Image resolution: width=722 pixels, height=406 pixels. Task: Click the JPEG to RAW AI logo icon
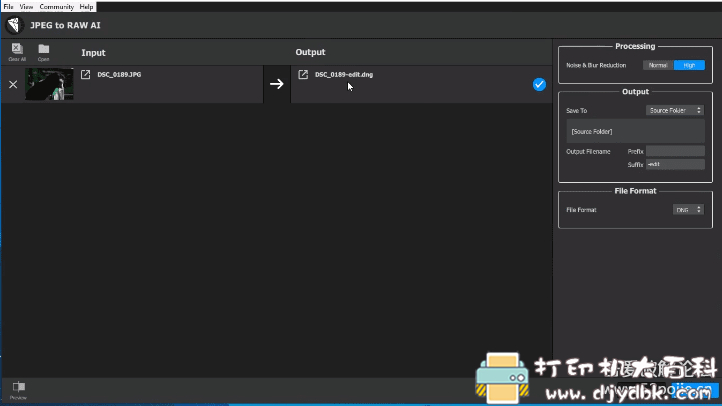pyautogui.click(x=14, y=25)
